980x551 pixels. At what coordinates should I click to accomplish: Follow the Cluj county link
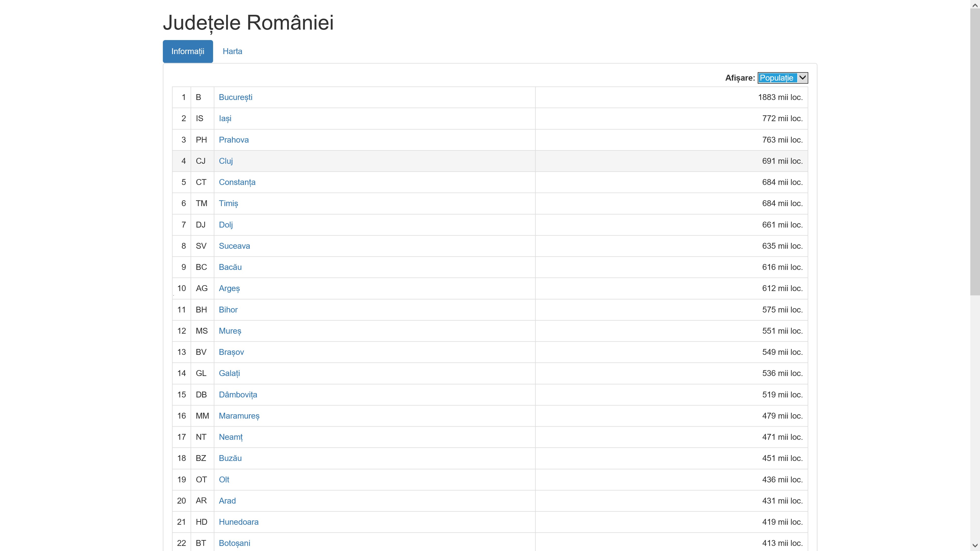pos(226,161)
